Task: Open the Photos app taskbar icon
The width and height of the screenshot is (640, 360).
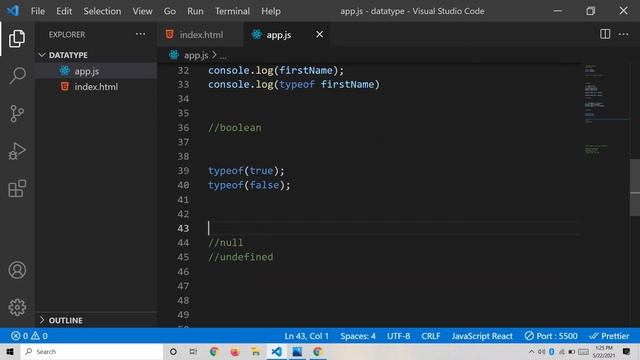Action: [297, 351]
